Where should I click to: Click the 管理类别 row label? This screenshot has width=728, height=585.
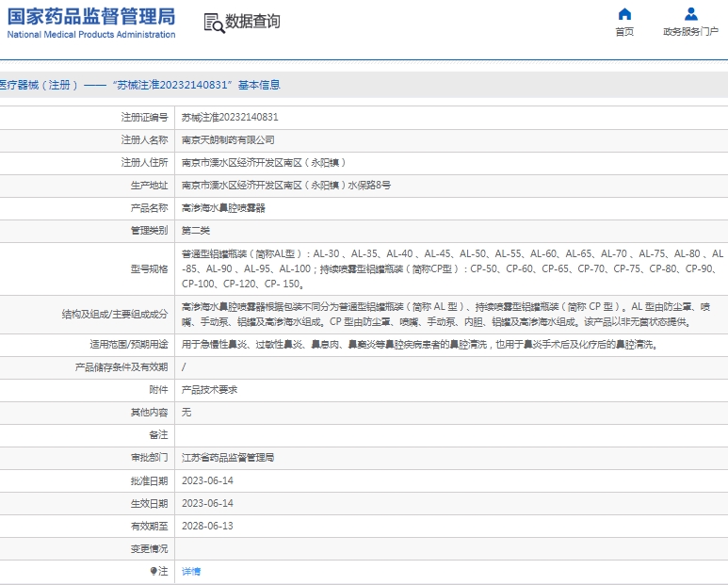pos(149,231)
